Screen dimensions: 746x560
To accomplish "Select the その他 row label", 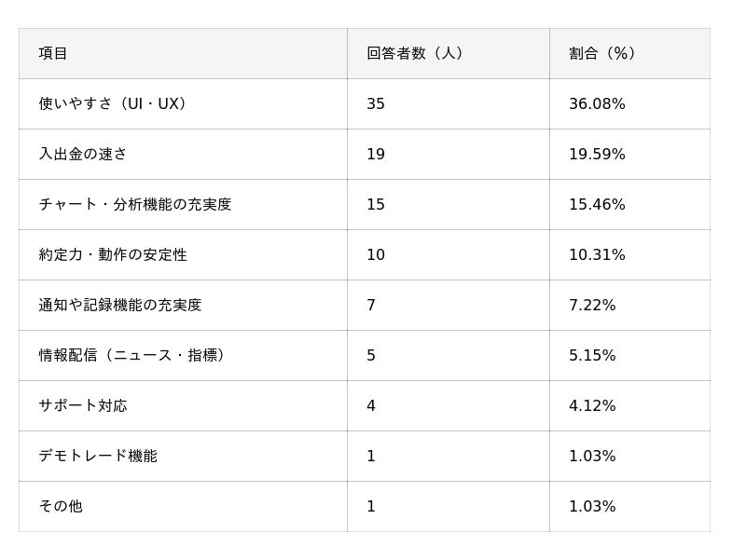I will (61, 506).
